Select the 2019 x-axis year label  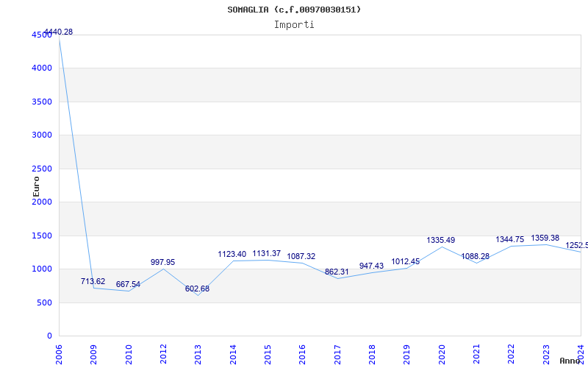coord(406,355)
